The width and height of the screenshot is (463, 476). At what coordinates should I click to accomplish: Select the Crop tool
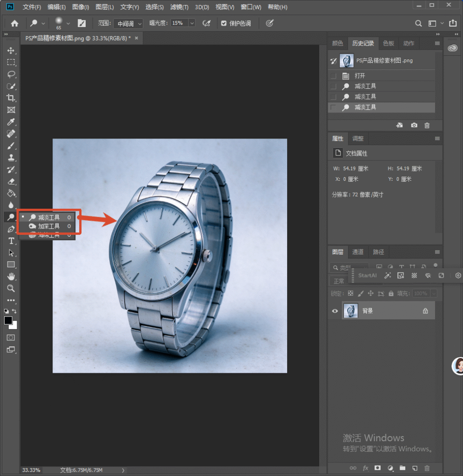pyautogui.click(x=11, y=98)
